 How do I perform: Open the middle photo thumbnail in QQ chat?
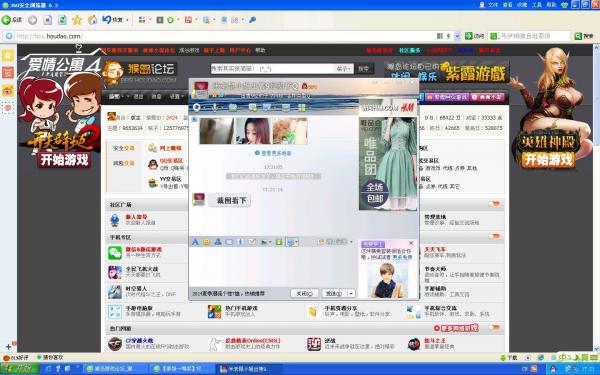tap(253, 131)
